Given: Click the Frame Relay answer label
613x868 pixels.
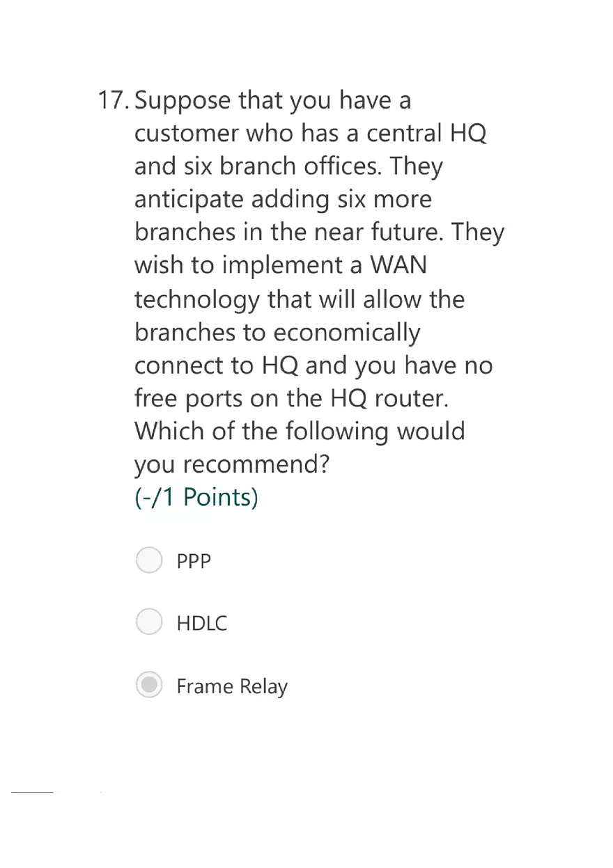Looking at the screenshot, I should point(232,687).
